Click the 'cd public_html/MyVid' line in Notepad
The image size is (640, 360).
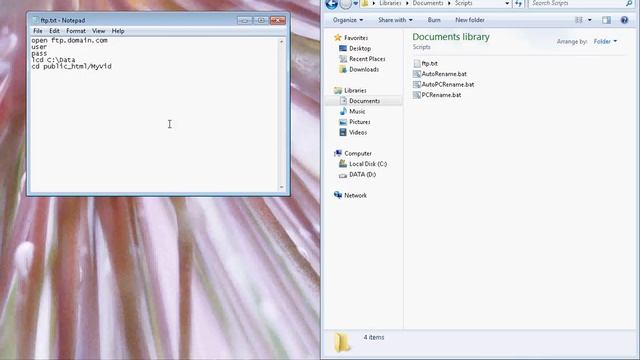click(x=71, y=66)
